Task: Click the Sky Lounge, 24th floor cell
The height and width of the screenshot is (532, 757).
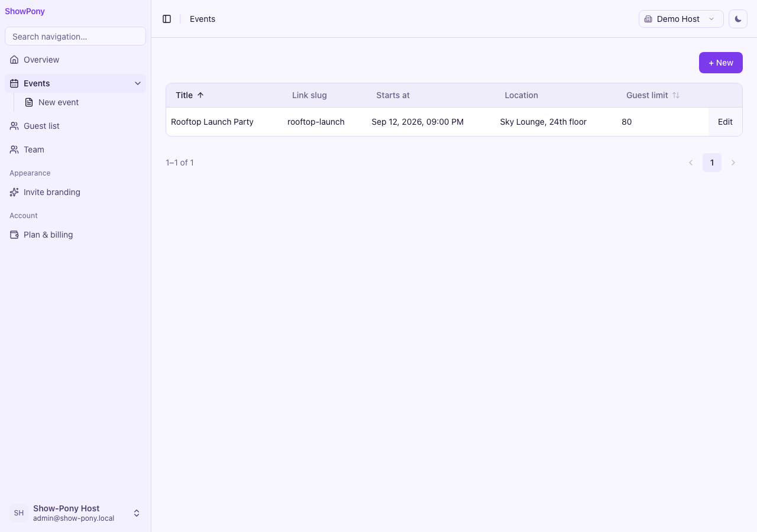Action: 543,122
